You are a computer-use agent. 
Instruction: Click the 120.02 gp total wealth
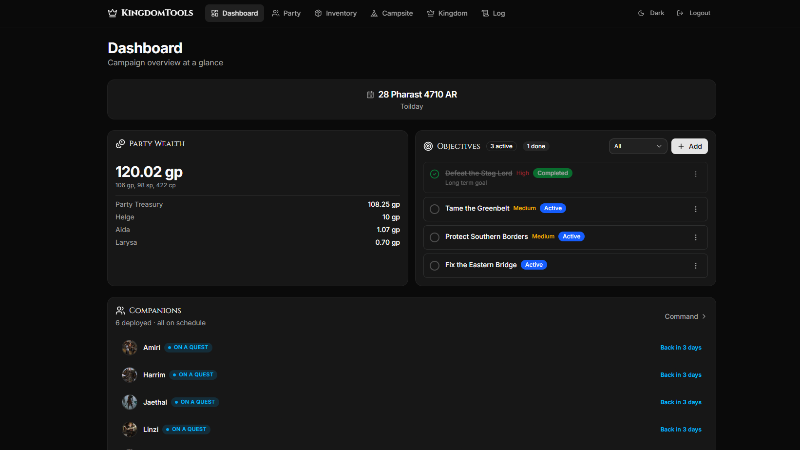coord(149,172)
